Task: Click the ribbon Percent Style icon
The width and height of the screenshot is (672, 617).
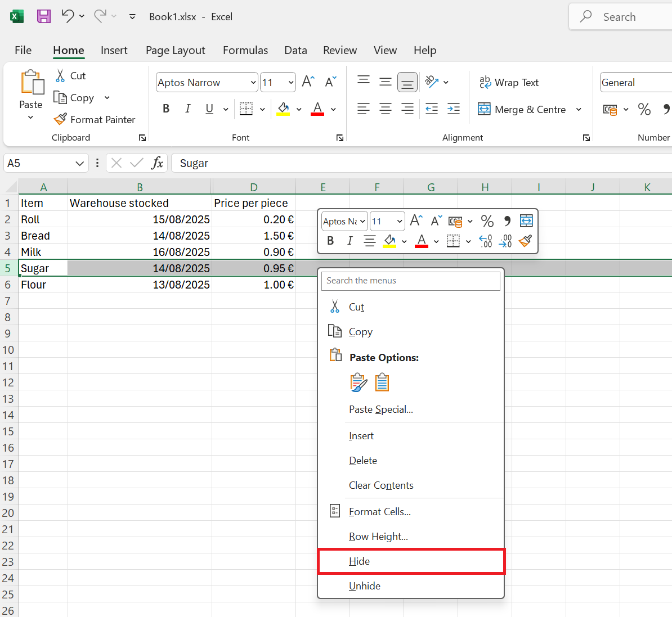Action: [644, 109]
